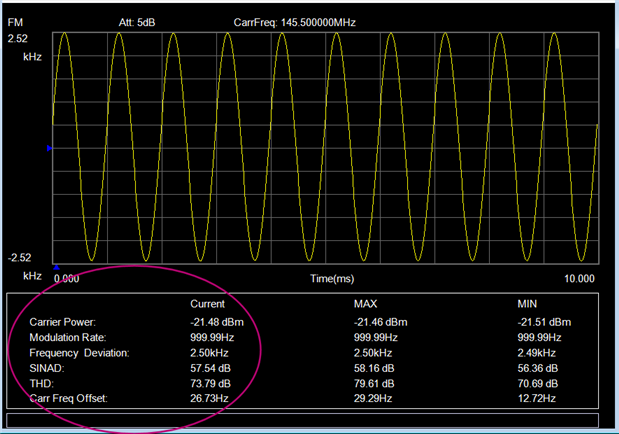Click the min THD value 70.69 dB
This screenshot has height=434, width=619.
[x=538, y=383]
